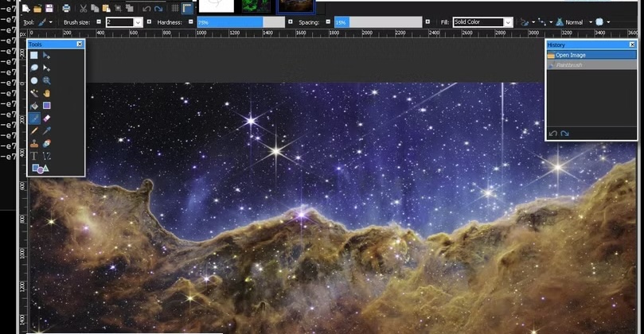Open the Brush size dropdown arrow
Image resolution: width=644 pixels, height=334 pixels.
138,22
